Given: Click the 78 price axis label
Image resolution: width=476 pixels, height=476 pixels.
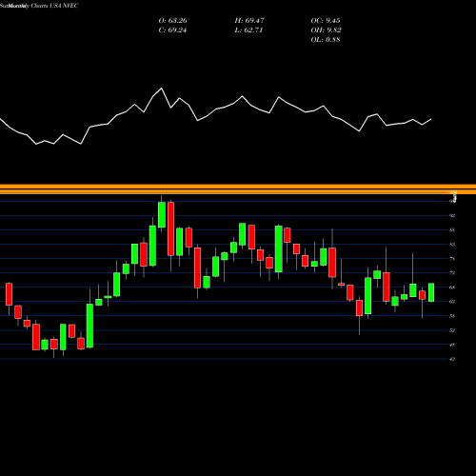Looking at the screenshot, I should coord(452,259).
